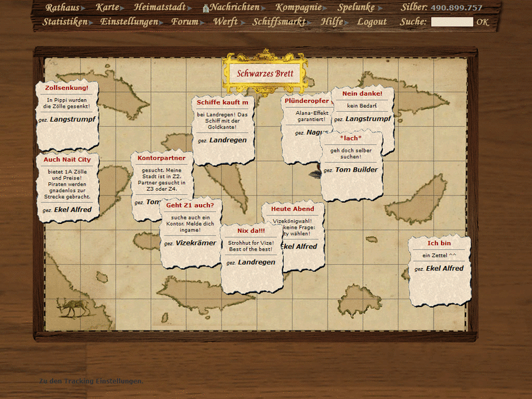Open the Heimatstadt menu
532x399 pixels.
[x=161, y=7]
